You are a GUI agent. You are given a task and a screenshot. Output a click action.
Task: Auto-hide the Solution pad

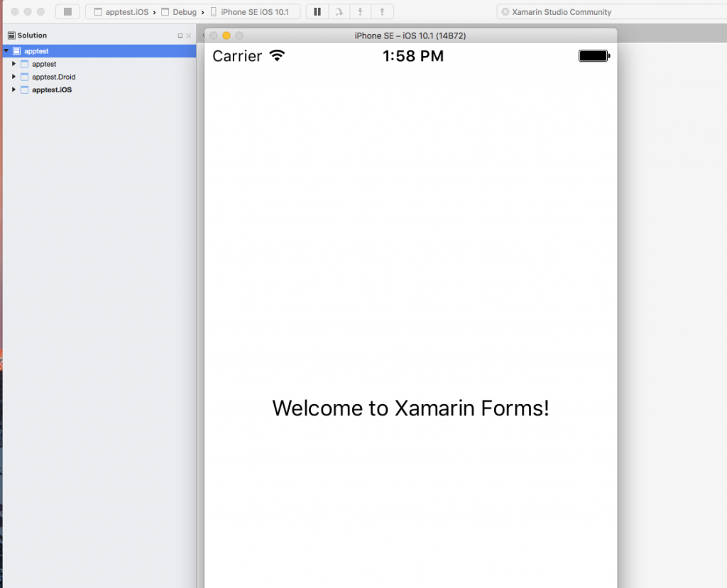[x=180, y=36]
